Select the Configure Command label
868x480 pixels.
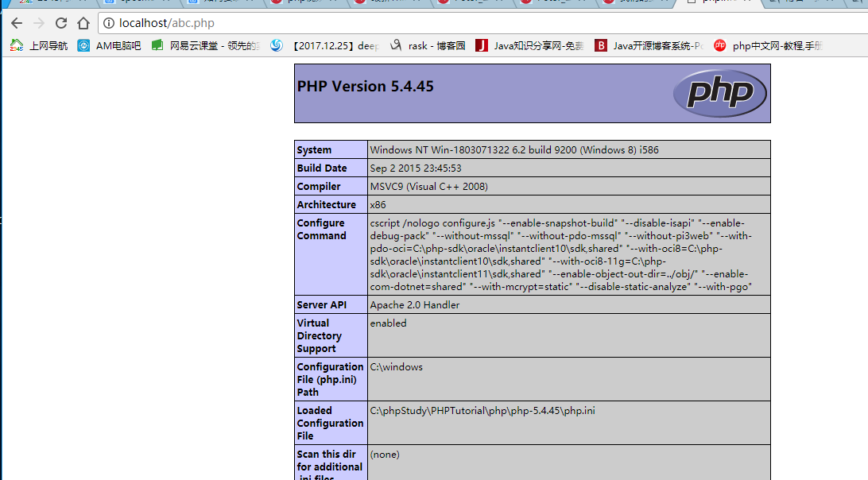click(331, 254)
